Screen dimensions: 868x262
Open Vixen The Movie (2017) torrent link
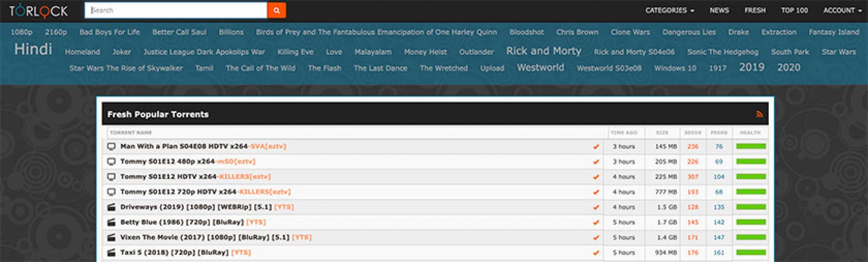point(205,237)
